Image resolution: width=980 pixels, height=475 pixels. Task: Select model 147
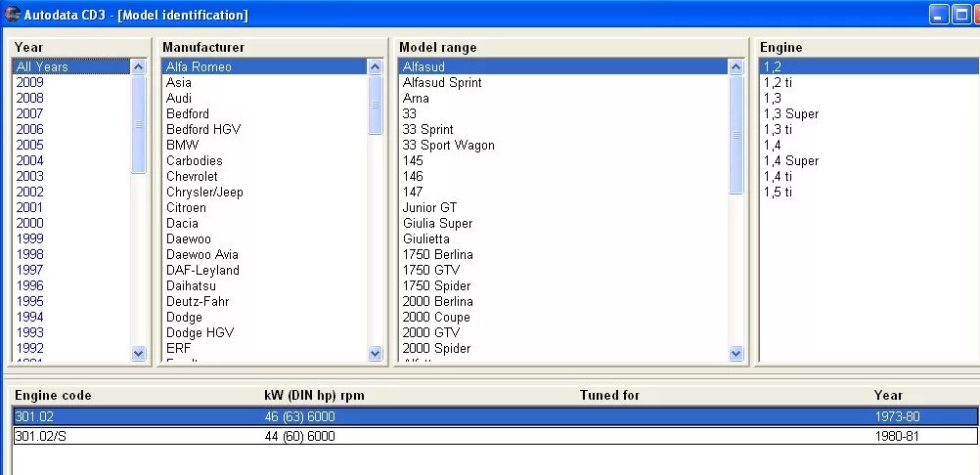pyautogui.click(x=413, y=192)
